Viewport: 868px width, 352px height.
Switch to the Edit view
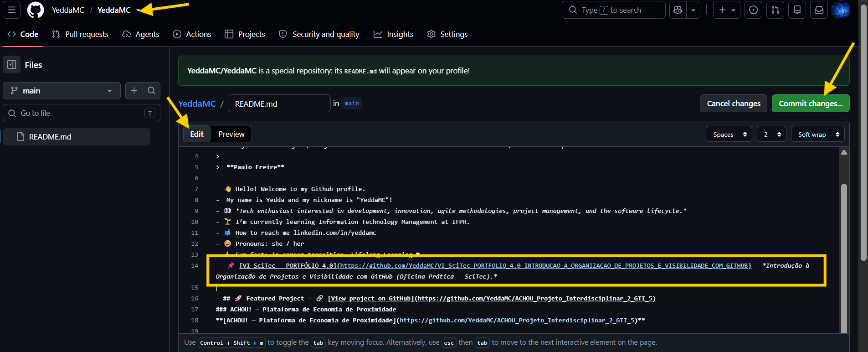197,134
